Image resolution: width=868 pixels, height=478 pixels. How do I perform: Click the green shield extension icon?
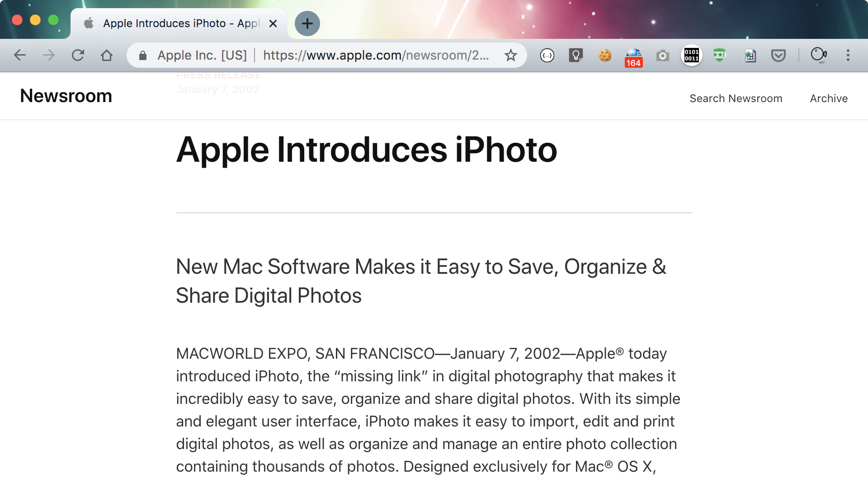(720, 55)
